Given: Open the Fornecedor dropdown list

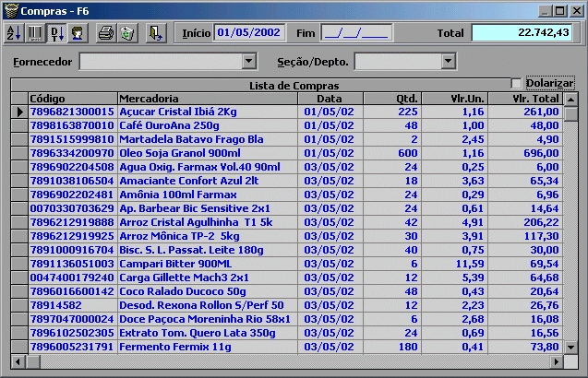Looking at the screenshot, I should click(x=248, y=61).
